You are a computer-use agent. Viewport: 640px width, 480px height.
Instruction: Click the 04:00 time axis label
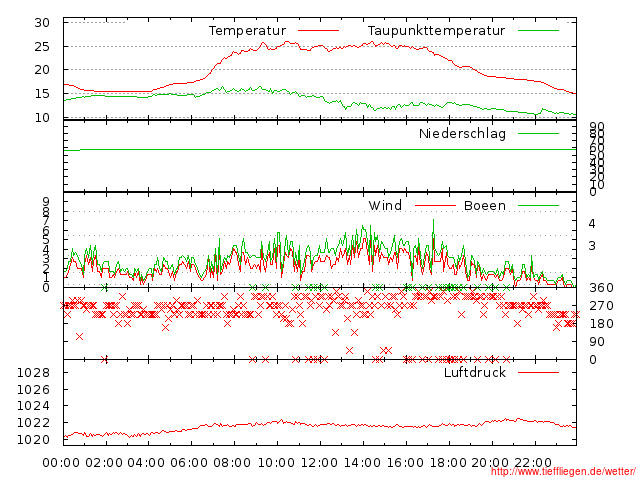(146, 463)
